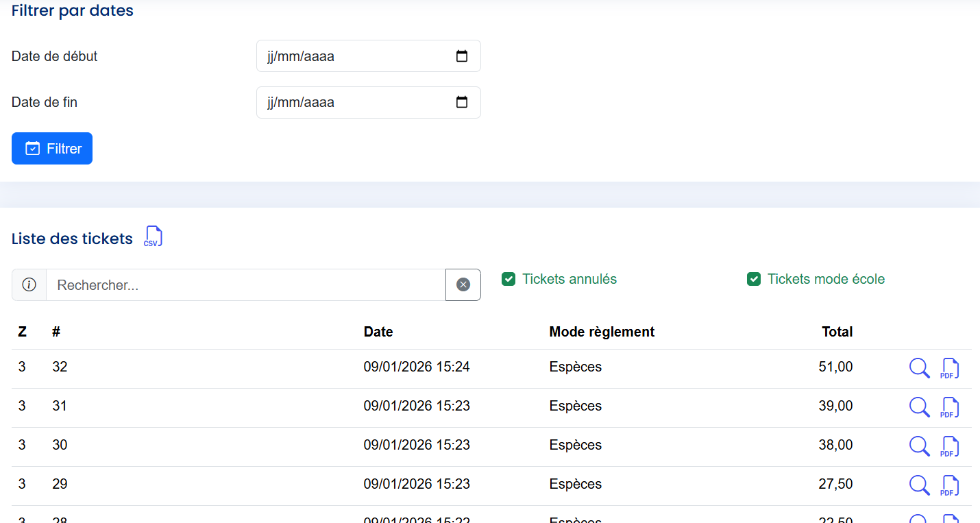Download PDF for ticket 31
Screen dimensions: 980x523
[x=949, y=407]
